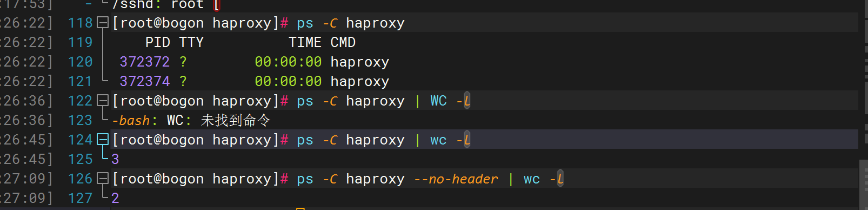Click the '--no-header' option on line 126
The image size is (868, 210).
[x=456, y=179]
